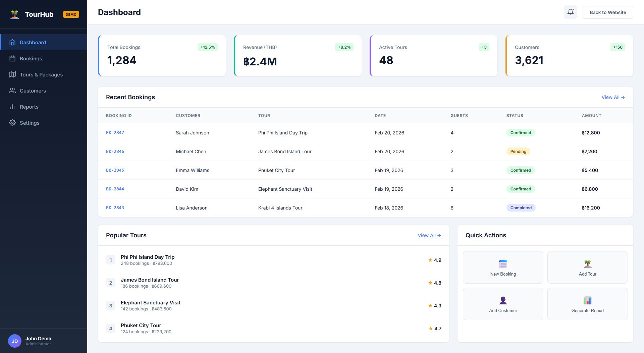Image resolution: width=644 pixels, height=353 pixels.
Task: Click the Back to Website button
Action: (x=607, y=12)
